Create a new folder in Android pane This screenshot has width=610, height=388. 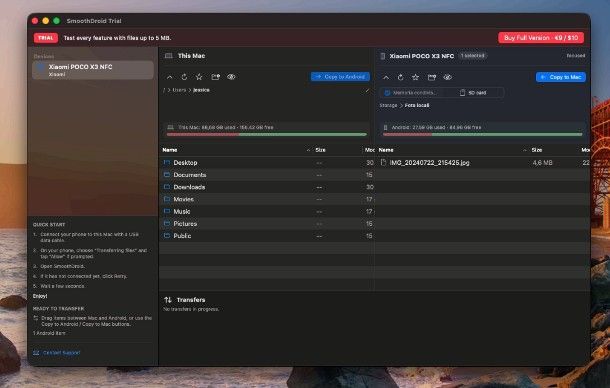tap(432, 77)
